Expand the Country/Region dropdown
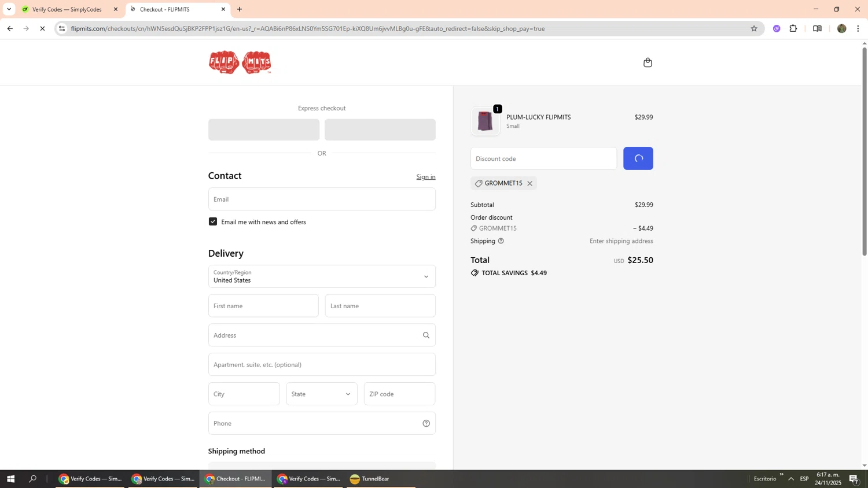Screen dimensions: 868x488 pos(322,276)
